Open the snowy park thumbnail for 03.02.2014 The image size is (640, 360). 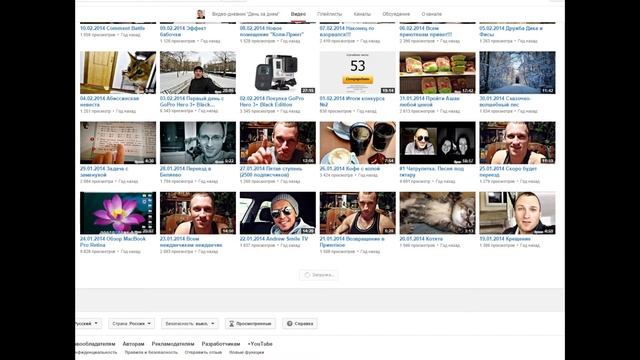click(x=198, y=73)
